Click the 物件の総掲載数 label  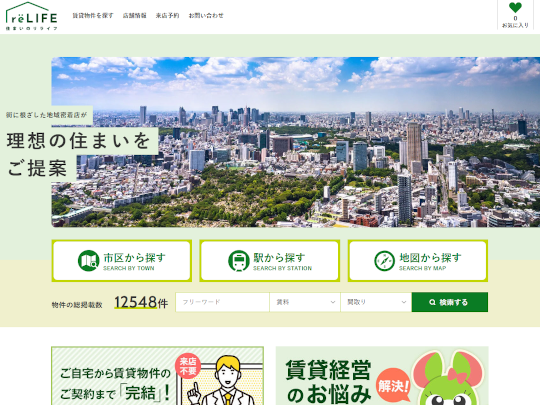coord(77,305)
